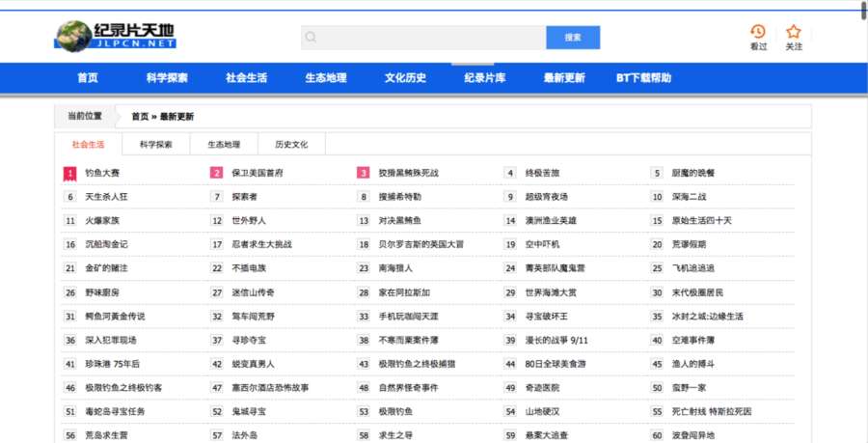Open item 44 80日全球美食游

(x=556, y=364)
